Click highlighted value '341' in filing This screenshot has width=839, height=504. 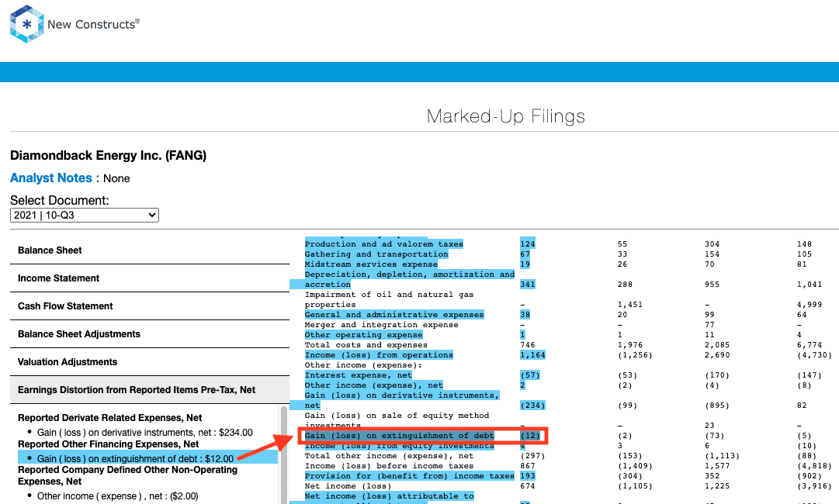click(x=528, y=285)
